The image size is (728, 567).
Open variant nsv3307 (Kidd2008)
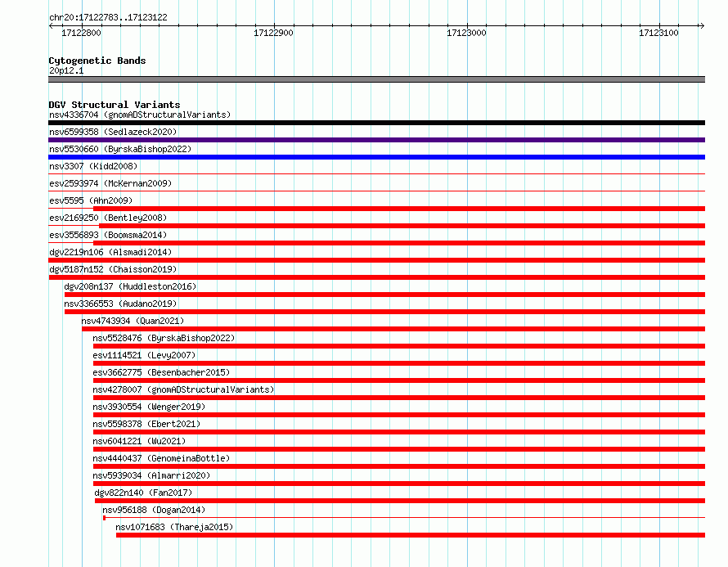click(x=93, y=166)
